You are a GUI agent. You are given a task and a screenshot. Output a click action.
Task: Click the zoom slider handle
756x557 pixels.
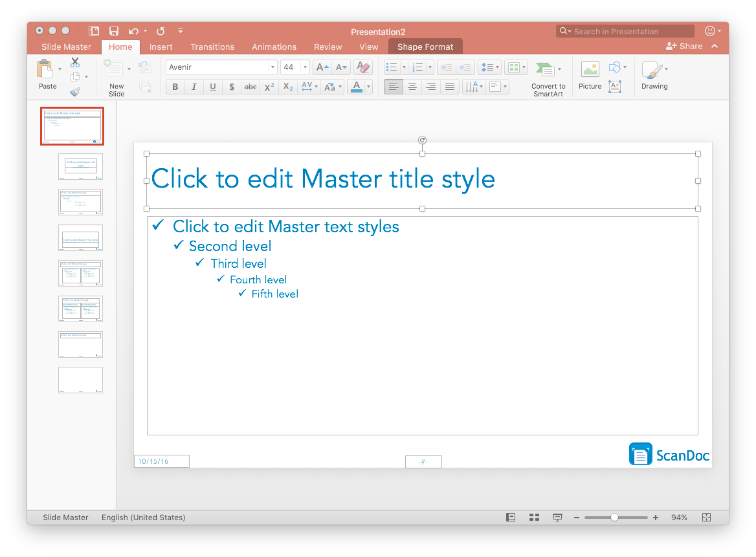[x=614, y=518]
